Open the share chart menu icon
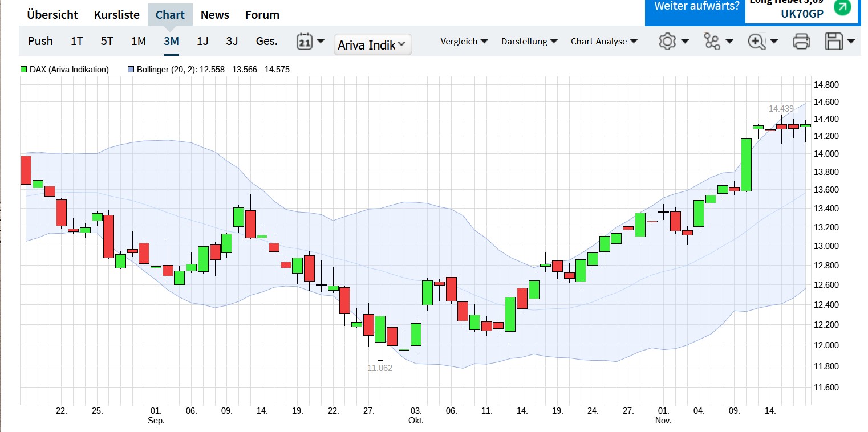The height and width of the screenshot is (432, 868). click(718, 41)
